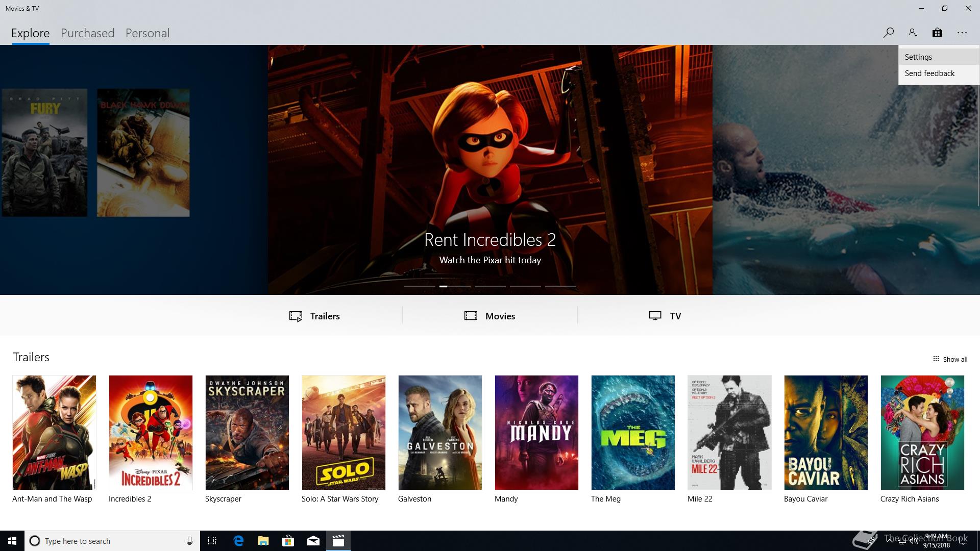Close the three-dot more options menu
Viewport: 980px width, 551px height.
click(962, 33)
